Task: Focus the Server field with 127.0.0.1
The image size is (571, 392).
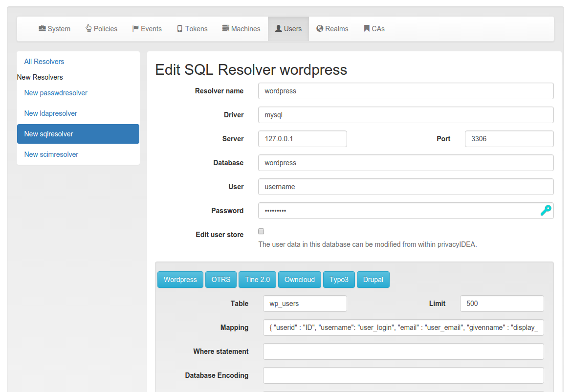Action: click(x=302, y=139)
